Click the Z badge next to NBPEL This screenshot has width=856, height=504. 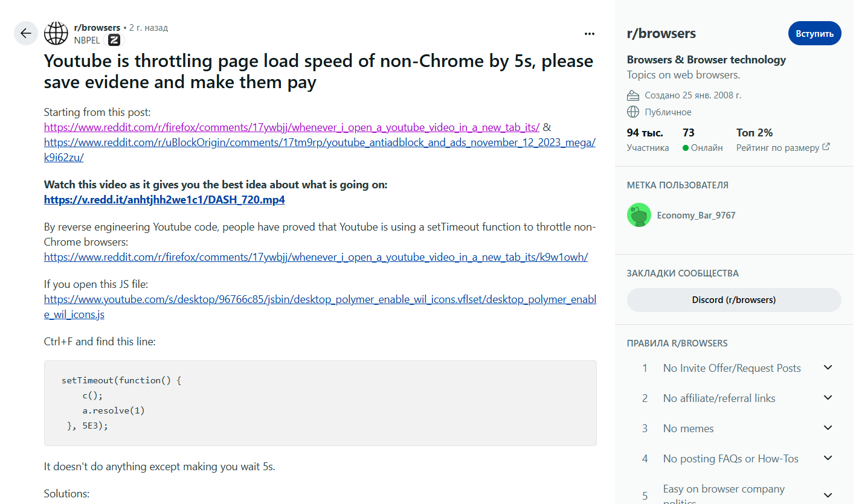[114, 40]
